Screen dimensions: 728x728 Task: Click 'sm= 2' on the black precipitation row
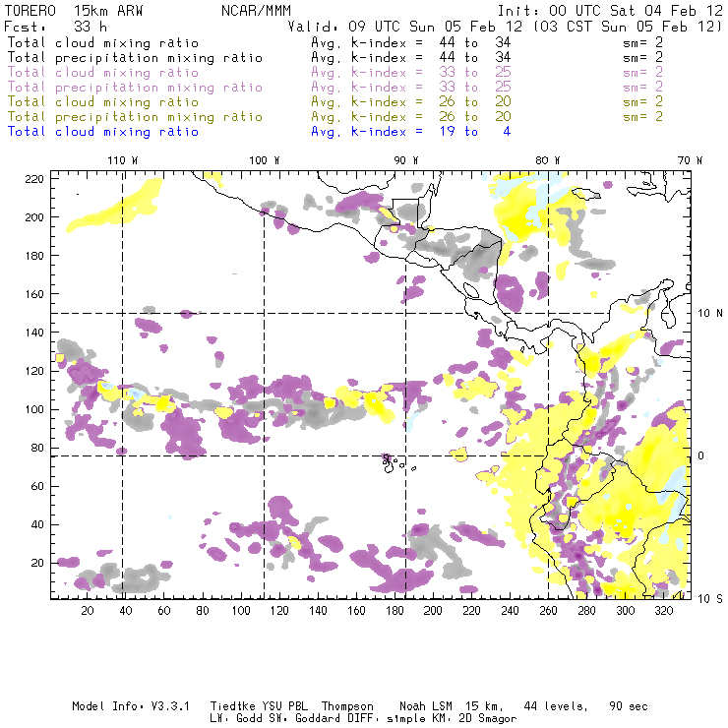coord(642,58)
